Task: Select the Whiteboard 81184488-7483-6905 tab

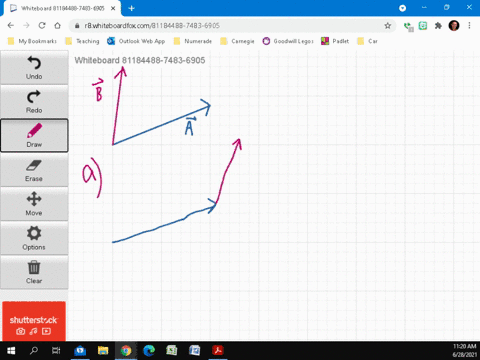Action: click(63, 8)
